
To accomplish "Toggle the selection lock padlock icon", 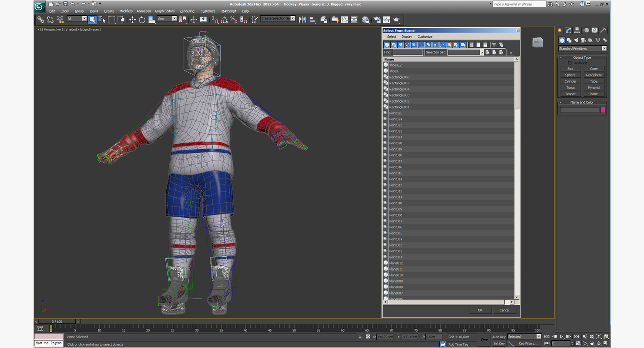I will click(360, 337).
